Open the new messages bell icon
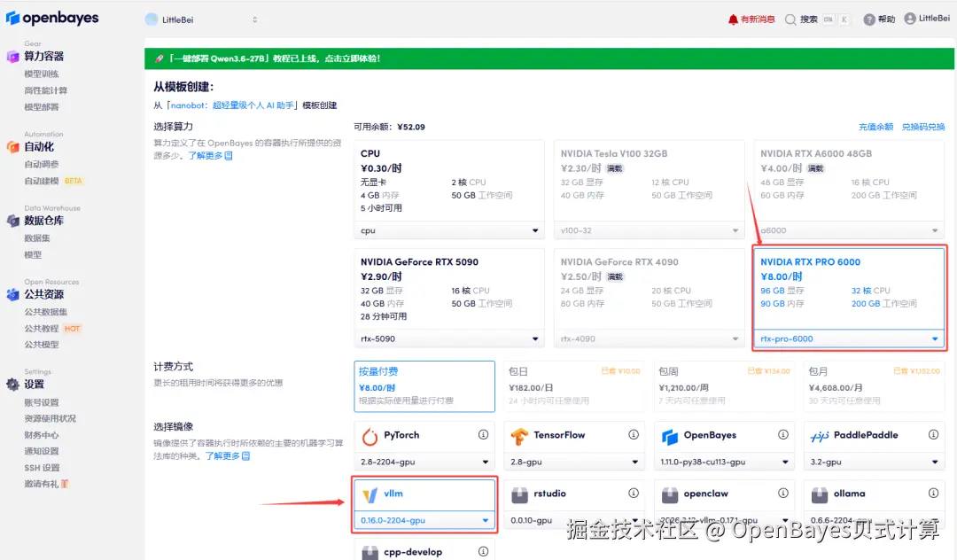 (x=733, y=19)
